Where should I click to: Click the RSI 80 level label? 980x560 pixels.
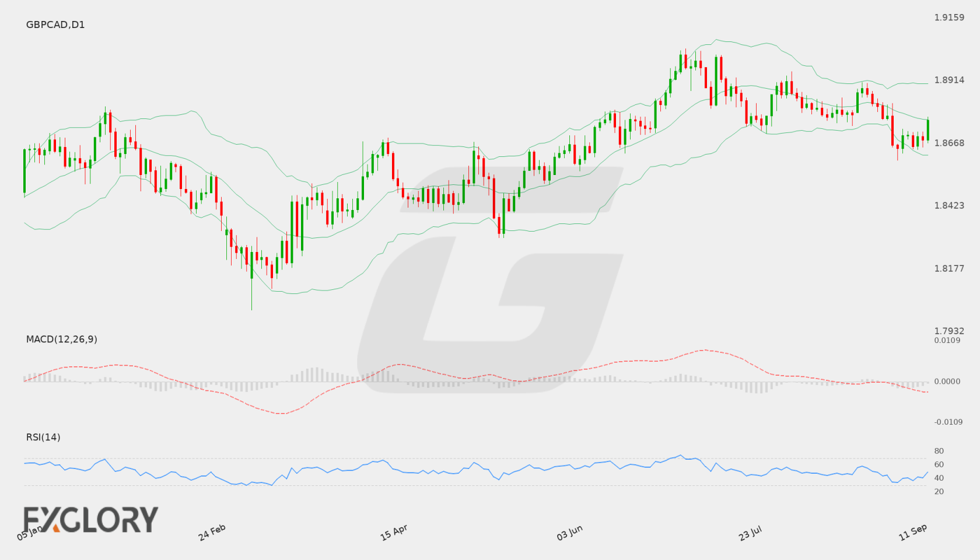point(939,451)
